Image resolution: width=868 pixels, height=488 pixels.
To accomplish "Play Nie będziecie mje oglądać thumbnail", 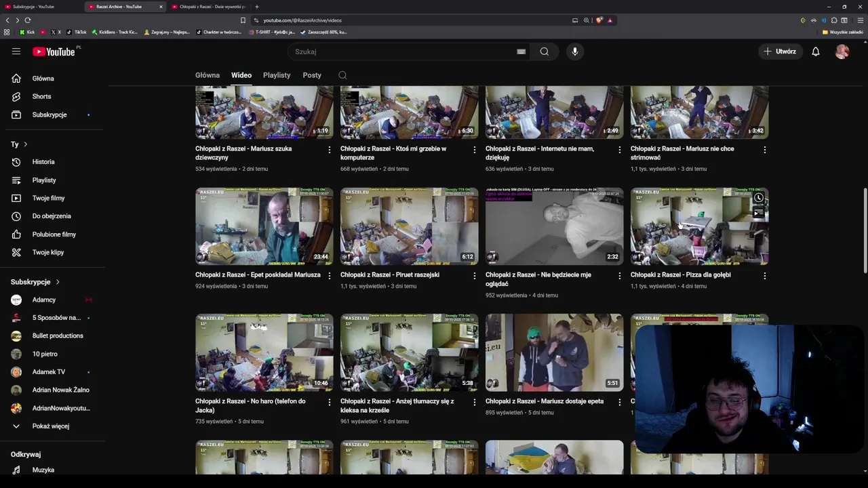I will (x=555, y=226).
